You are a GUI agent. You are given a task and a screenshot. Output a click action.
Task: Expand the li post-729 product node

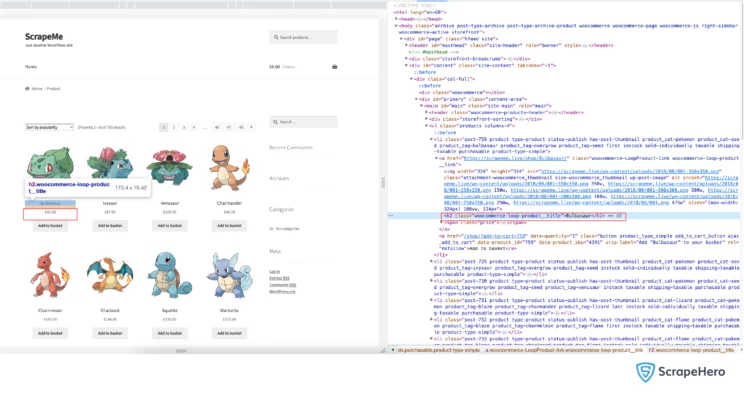pyautogui.click(x=431, y=261)
